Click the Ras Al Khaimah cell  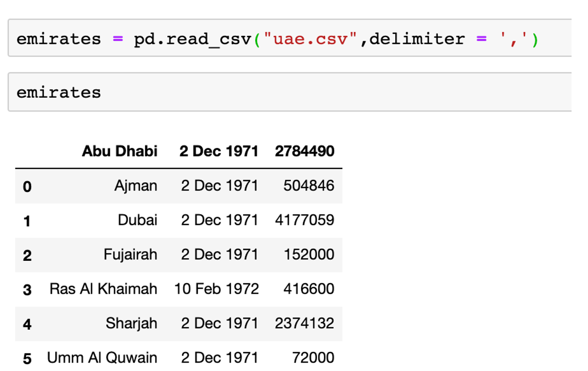[x=103, y=289]
